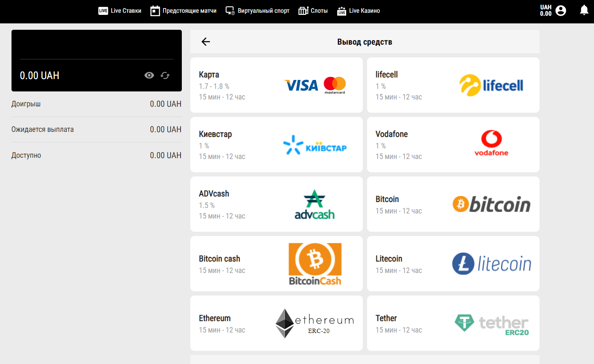Open the user account profile icon

[x=561, y=11]
